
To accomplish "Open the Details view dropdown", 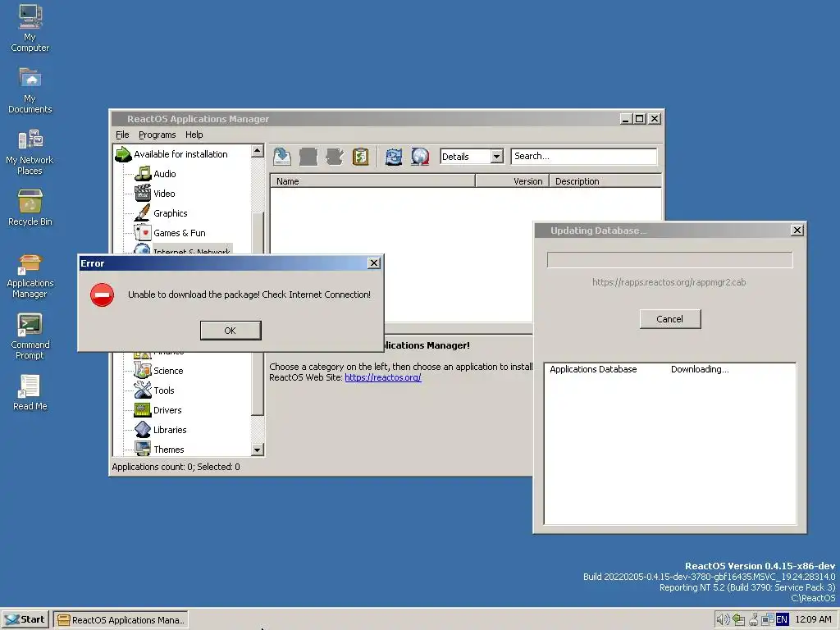I will (497, 157).
